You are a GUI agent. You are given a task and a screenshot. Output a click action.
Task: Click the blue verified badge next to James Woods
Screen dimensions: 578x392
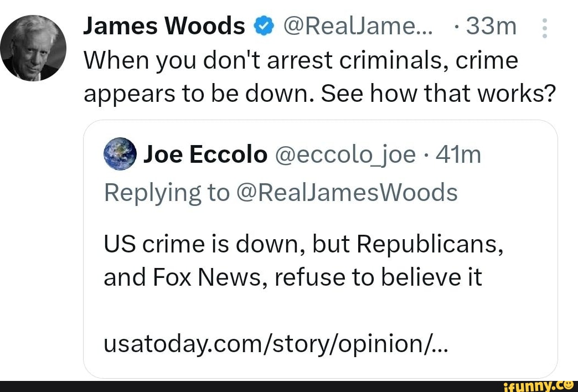264,25
